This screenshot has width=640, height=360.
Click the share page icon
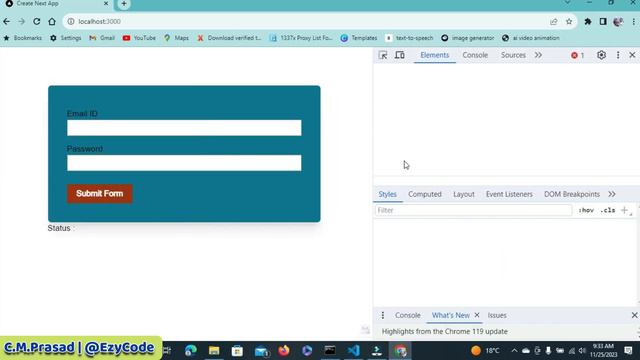point(553,22)
